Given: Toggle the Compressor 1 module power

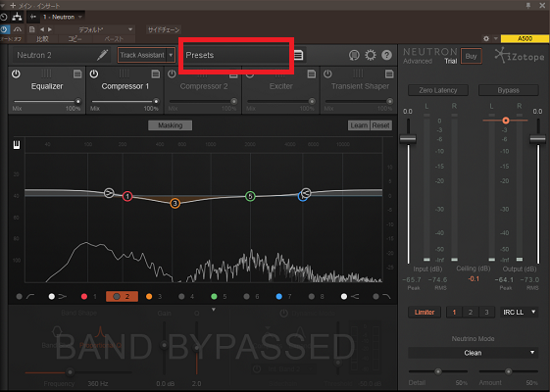Looking at the screenshot, I should [94, 73].
